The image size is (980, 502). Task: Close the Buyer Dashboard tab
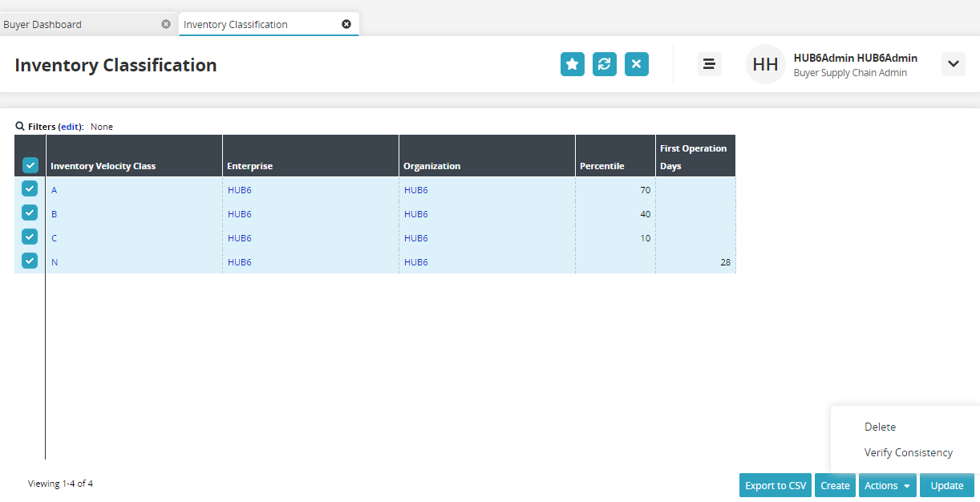coord(166,24)
